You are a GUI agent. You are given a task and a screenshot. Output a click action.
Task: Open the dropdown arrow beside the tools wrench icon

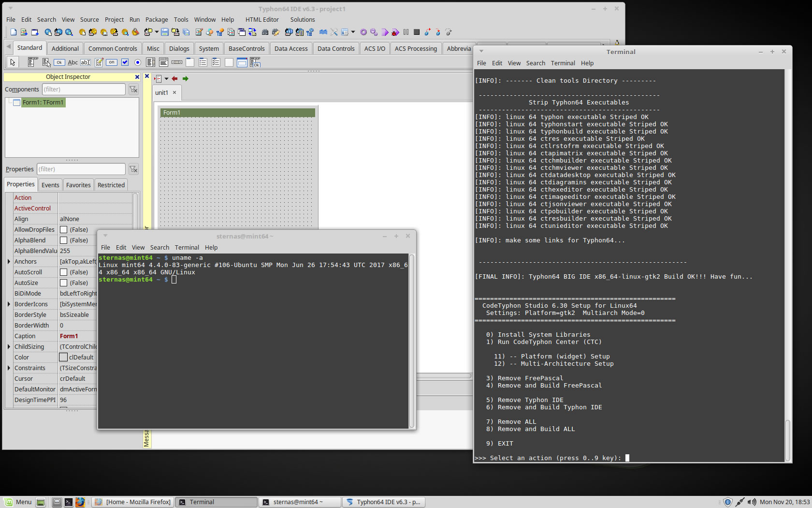point(353,32)
